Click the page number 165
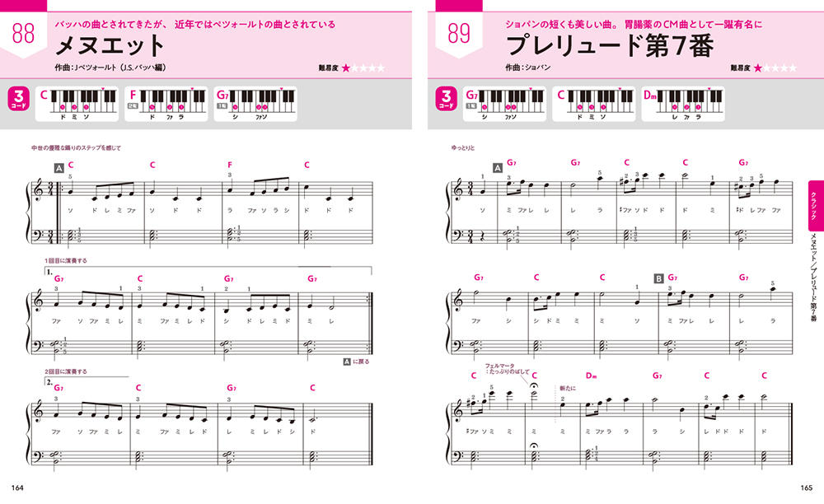The image size is (824, 504). tap(806, 488)
